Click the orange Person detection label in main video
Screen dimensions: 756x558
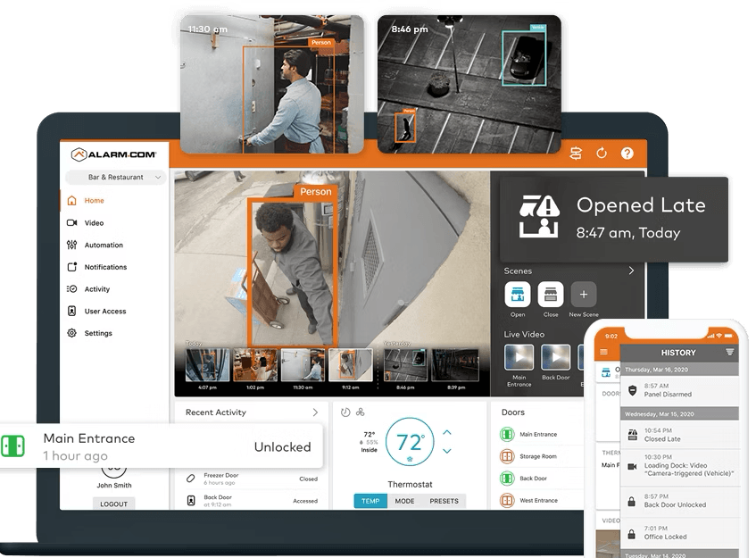pos(315,191)
